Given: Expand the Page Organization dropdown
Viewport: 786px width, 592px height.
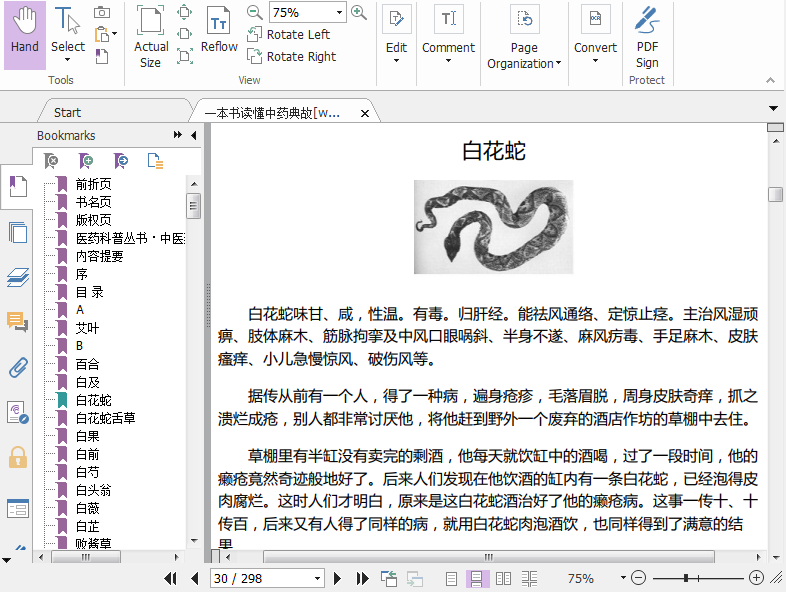Looking at the screenshot, I should [524, 55].
